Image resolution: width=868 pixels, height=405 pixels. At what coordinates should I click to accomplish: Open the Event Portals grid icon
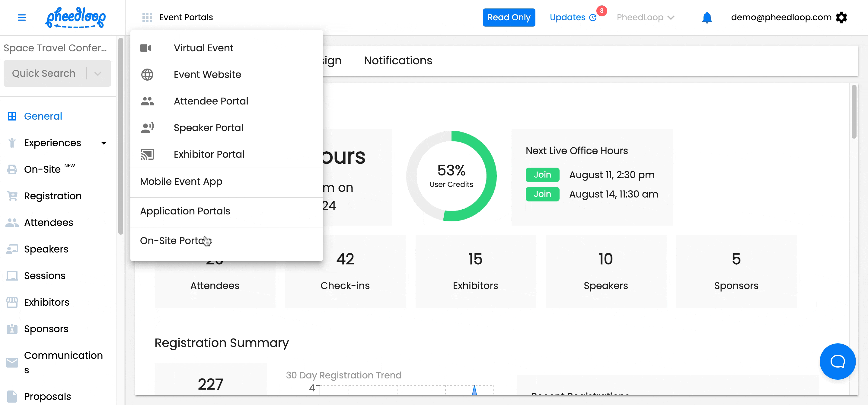(147, 18)
